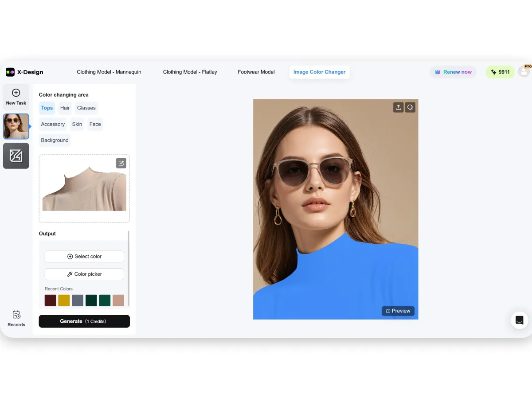Open the chat support bubble icon
The height and width of the screenshot is (399, 532).
(x=519, y=320)
